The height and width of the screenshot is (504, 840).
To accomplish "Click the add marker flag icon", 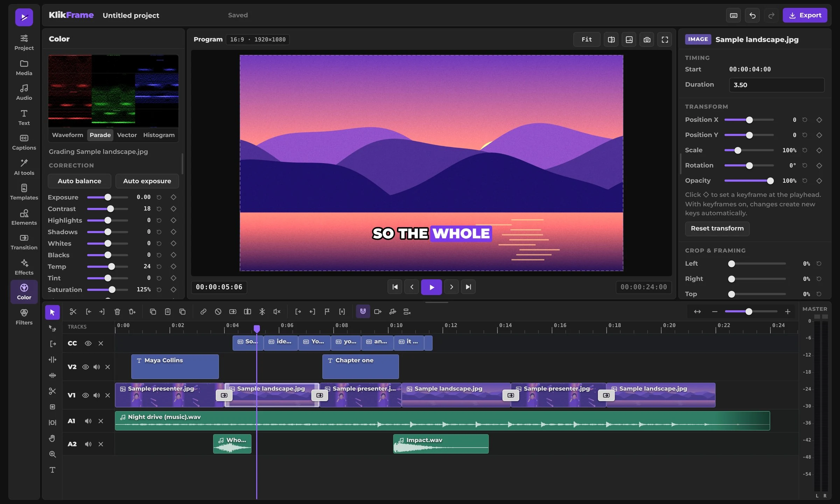I will 327,311.
